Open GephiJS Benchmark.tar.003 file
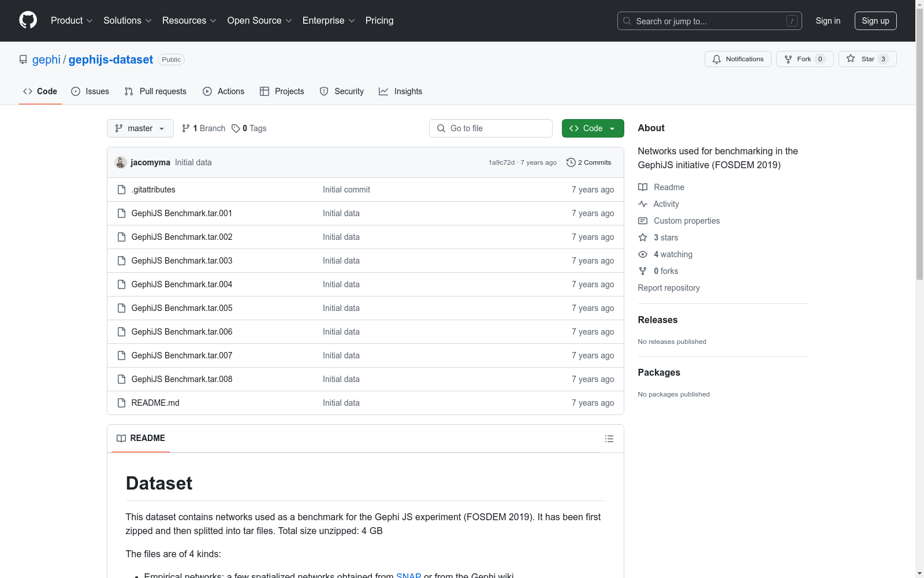This screenshot has height=578, width=924. 182,261
